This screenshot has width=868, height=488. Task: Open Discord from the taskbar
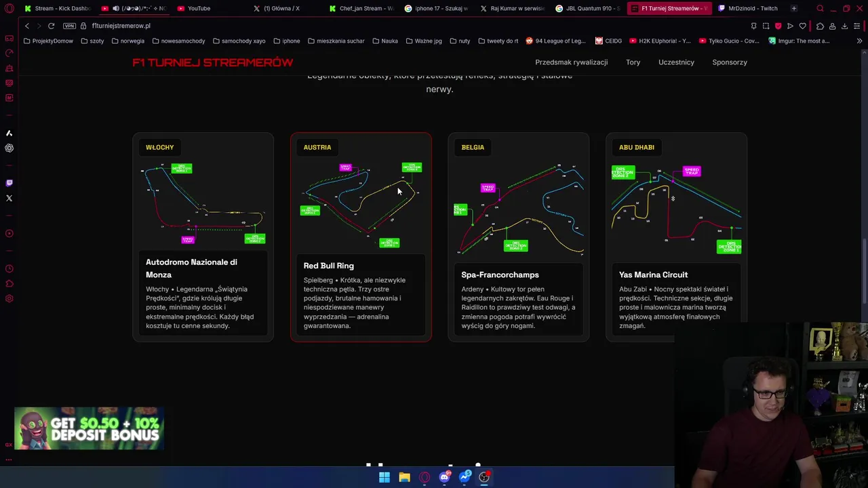[444, 477]
